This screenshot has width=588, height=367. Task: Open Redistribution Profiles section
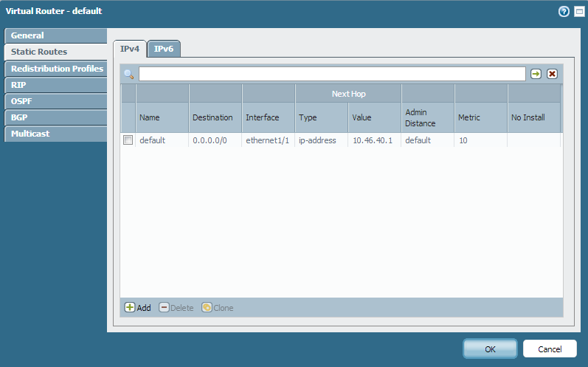click(x=56, y=69)
